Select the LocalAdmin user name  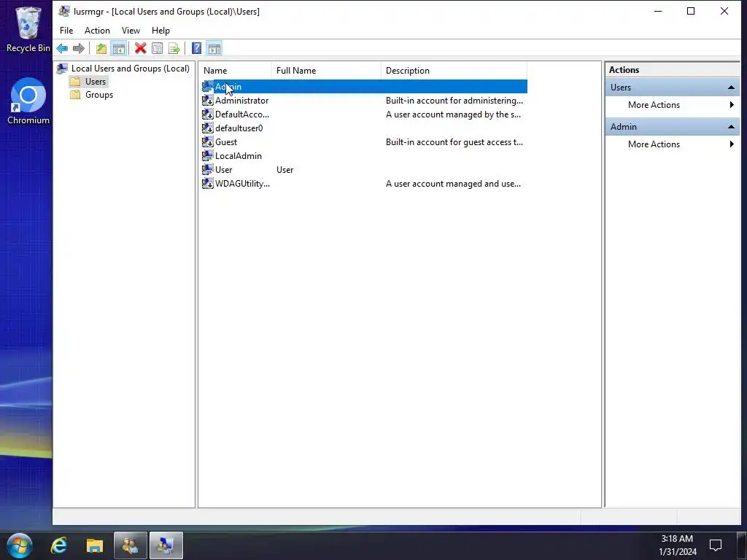[x=239, y=156]
